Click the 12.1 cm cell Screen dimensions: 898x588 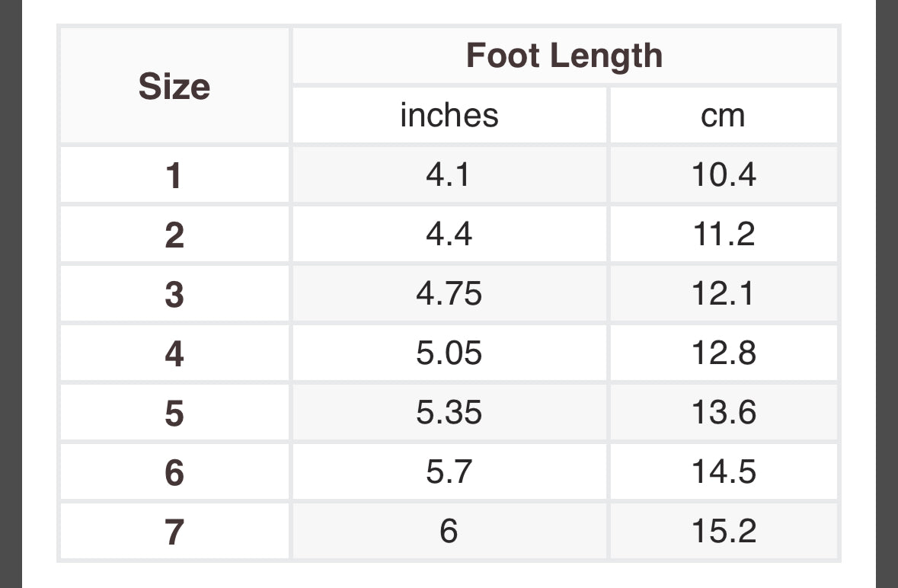click(724, 294)
